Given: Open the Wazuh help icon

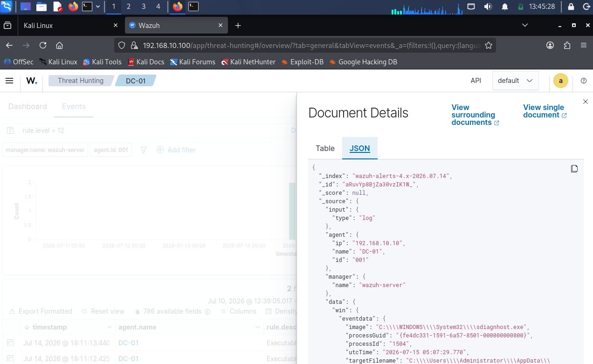Looking at the screenshot, I should pyautogui.click(x=584, y=81).
